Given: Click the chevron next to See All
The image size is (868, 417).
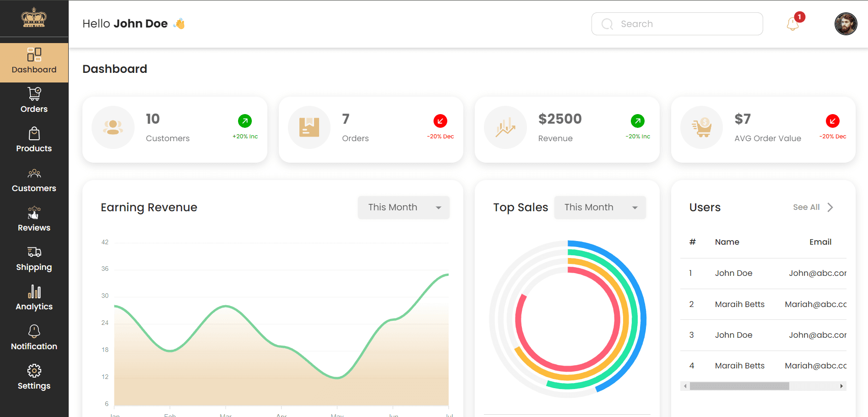Looking at the screenshot, I should click(x=830, y=207).
